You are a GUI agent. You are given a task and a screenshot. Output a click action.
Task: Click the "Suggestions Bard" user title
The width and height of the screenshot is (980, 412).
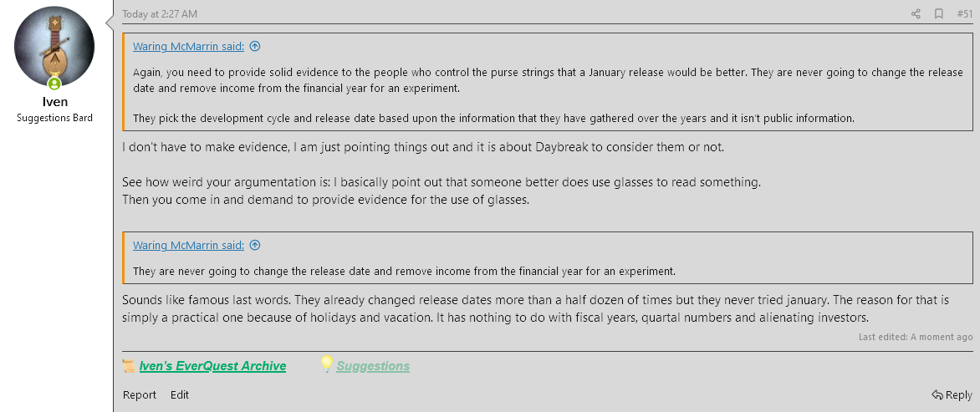[54, 118]
